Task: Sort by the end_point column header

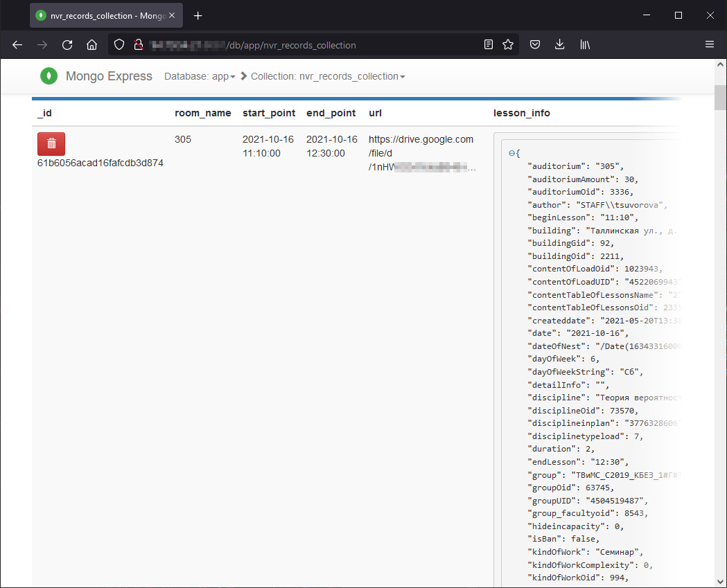Action: coord(331,113)
